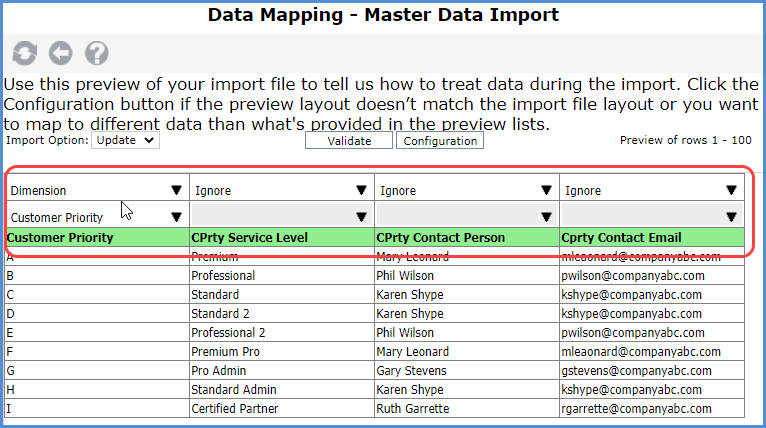The width and height of the screenshot is (766, 428).
Task: Click the back arrow icon
Action: click(61, 53)
